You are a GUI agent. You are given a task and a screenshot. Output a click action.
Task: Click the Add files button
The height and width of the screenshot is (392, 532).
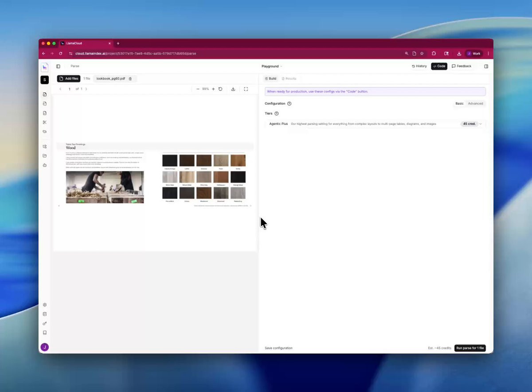[x=69, y=79]
